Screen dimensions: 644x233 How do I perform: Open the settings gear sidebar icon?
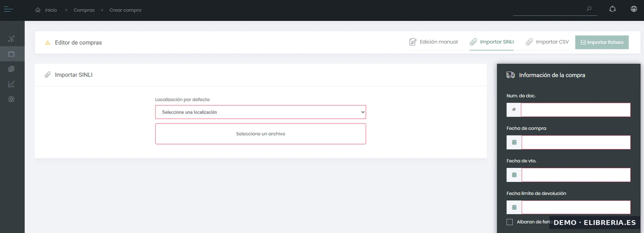[11, 99]
